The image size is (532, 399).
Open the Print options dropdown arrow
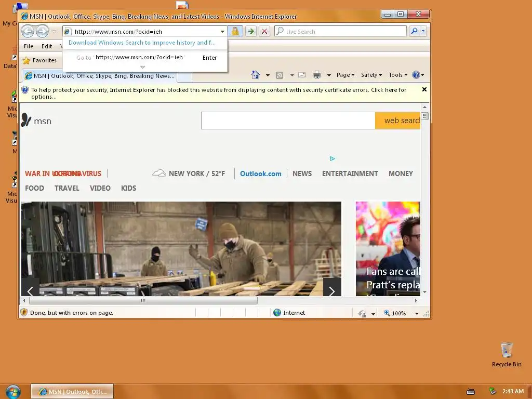329,75
